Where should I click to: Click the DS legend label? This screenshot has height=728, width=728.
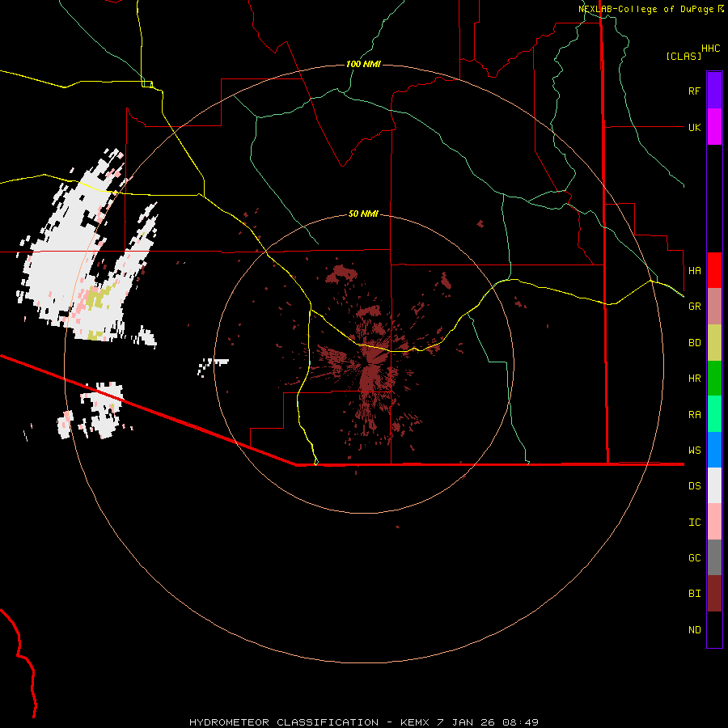click(x=694, y=485)
